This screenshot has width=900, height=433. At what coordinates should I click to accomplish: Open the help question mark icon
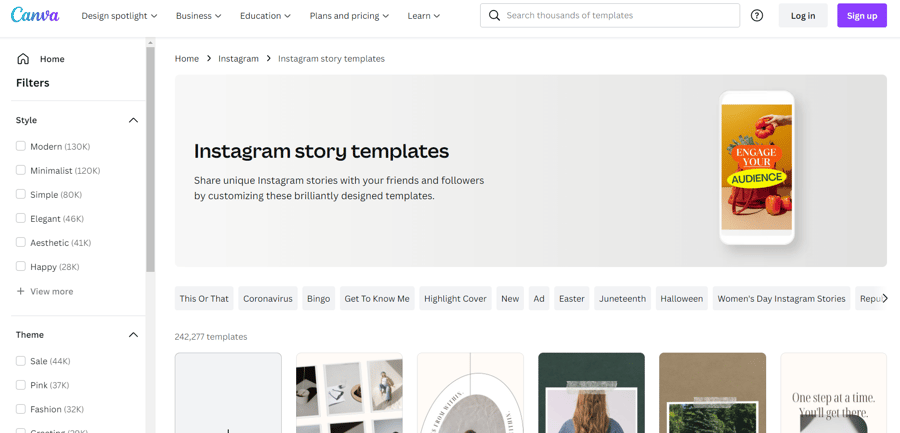click(757, 16)
